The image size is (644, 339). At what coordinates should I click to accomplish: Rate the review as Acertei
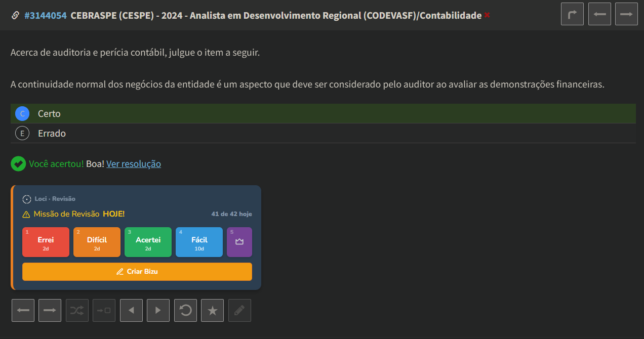pyautogui.click(x=148, y=242)
